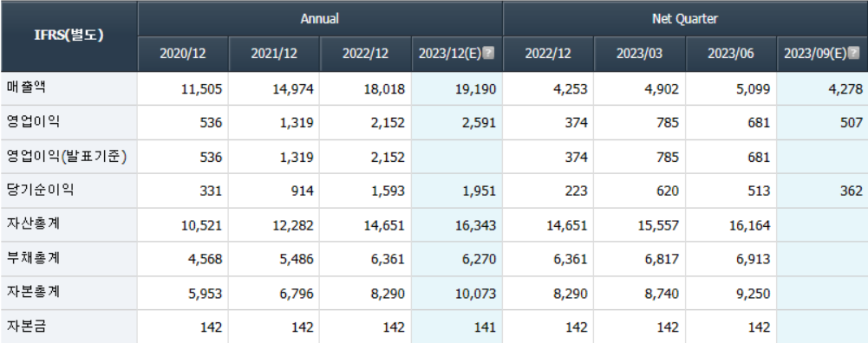Click 자본총계 value 5,953
The image size is (868, 343).
pyautogui.click(x=206, y=294)
